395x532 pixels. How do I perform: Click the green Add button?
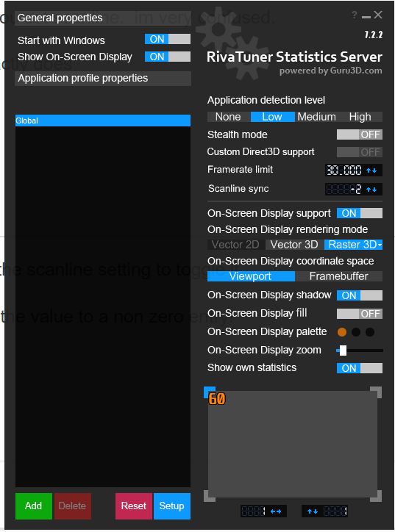point(33,506)
